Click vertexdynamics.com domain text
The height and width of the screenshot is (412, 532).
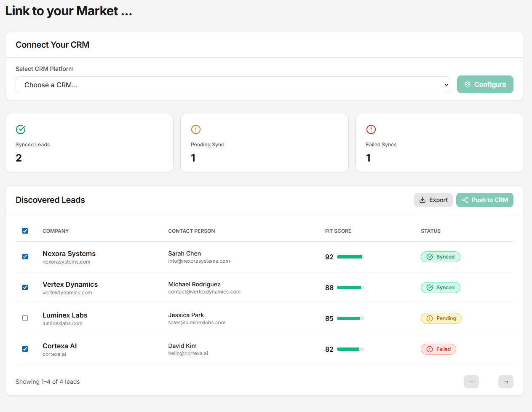tap(67, 293)
